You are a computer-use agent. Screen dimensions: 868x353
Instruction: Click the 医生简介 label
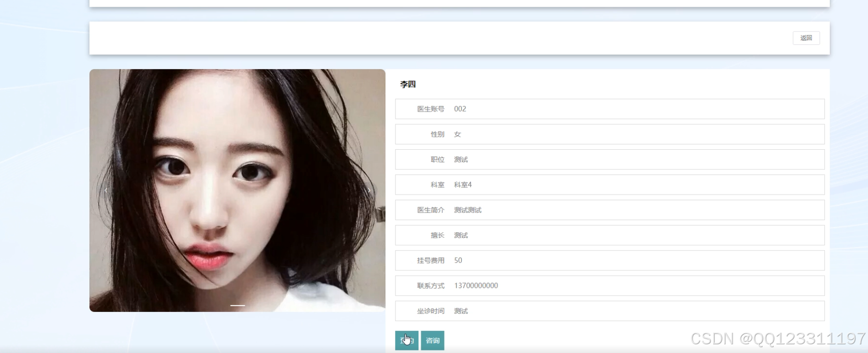pos(431,210)
